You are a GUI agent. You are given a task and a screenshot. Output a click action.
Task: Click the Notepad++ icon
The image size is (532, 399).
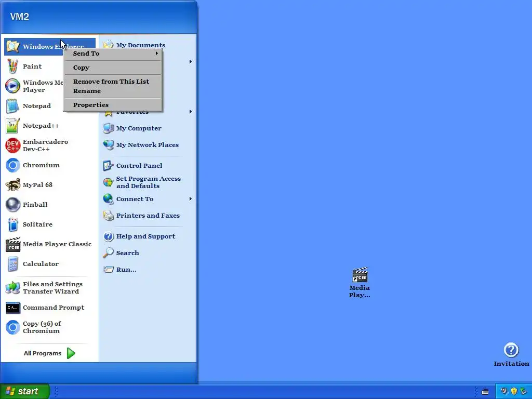[x=12, y=126]
